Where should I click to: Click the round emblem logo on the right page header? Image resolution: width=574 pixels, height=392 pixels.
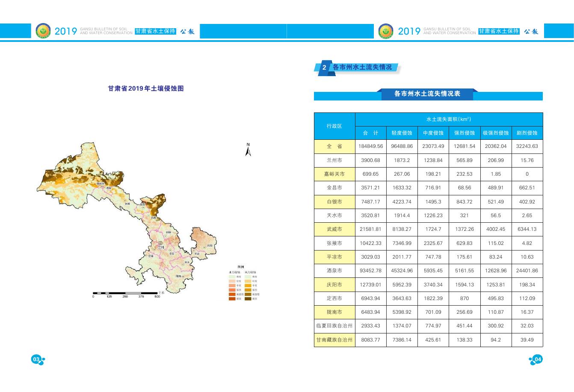pyautogui.click(x=386, y=31)
